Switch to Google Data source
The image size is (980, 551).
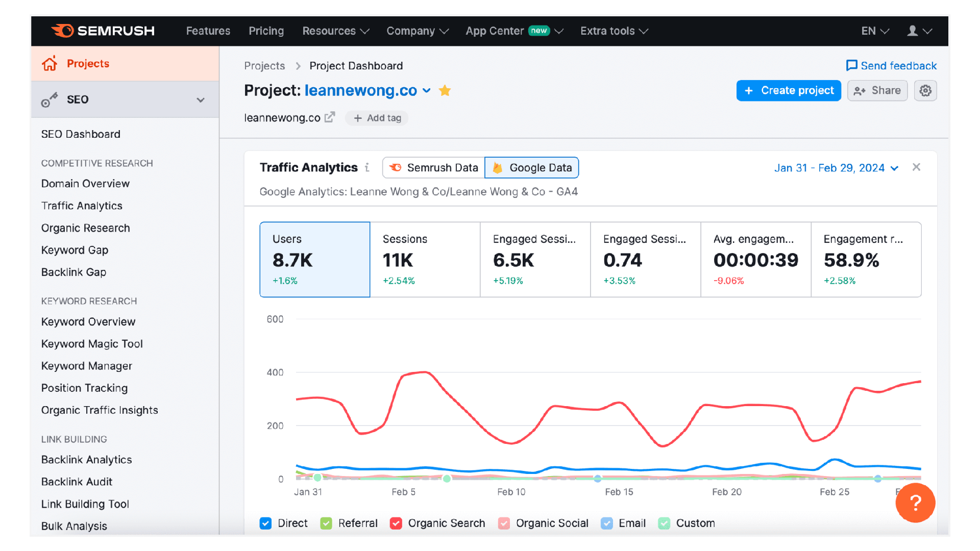coord(531,167)
